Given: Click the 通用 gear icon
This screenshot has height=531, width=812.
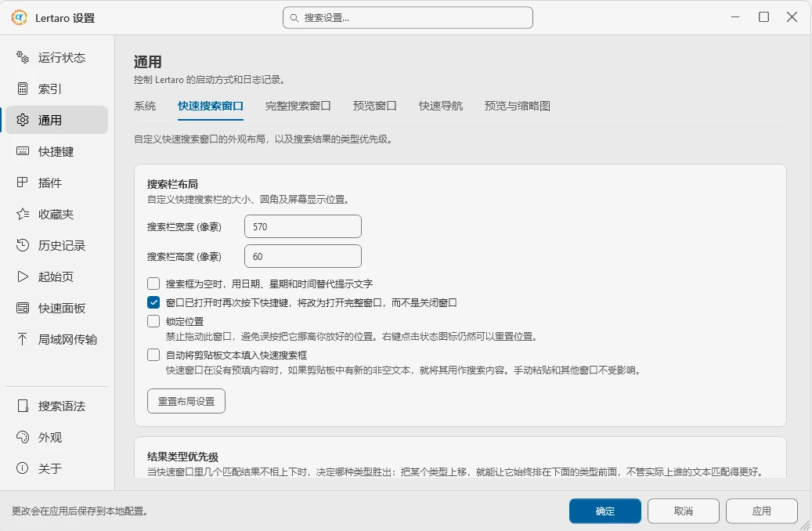Looking at the screenshot, I should [x=22, y=120].
